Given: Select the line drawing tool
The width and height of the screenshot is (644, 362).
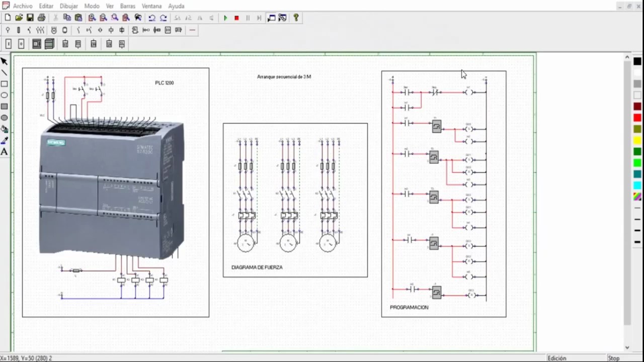Looking at the screenshot, I should click(4, 73).
